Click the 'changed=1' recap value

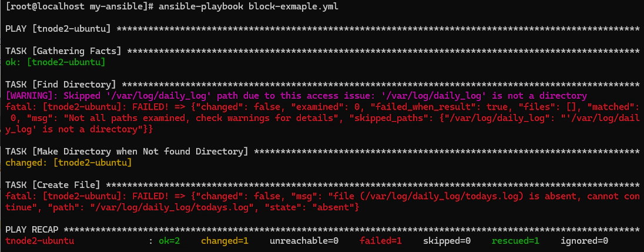224,241
